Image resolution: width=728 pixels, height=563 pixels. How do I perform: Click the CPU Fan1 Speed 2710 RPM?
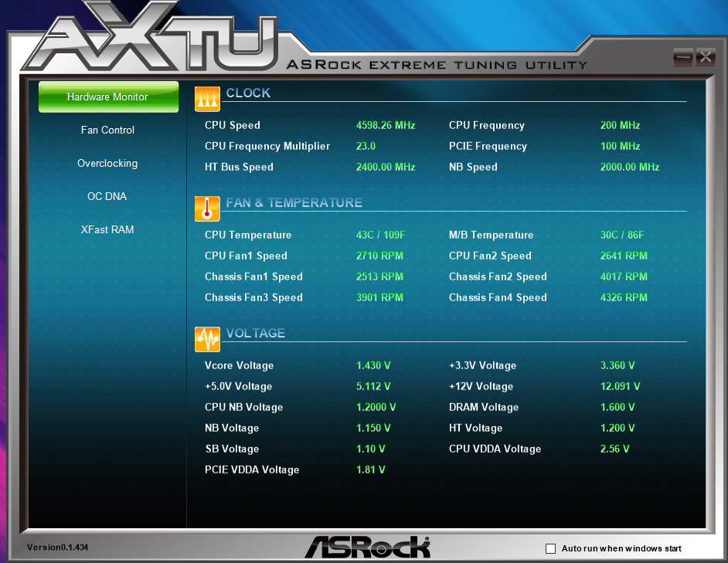click(379, 256)
